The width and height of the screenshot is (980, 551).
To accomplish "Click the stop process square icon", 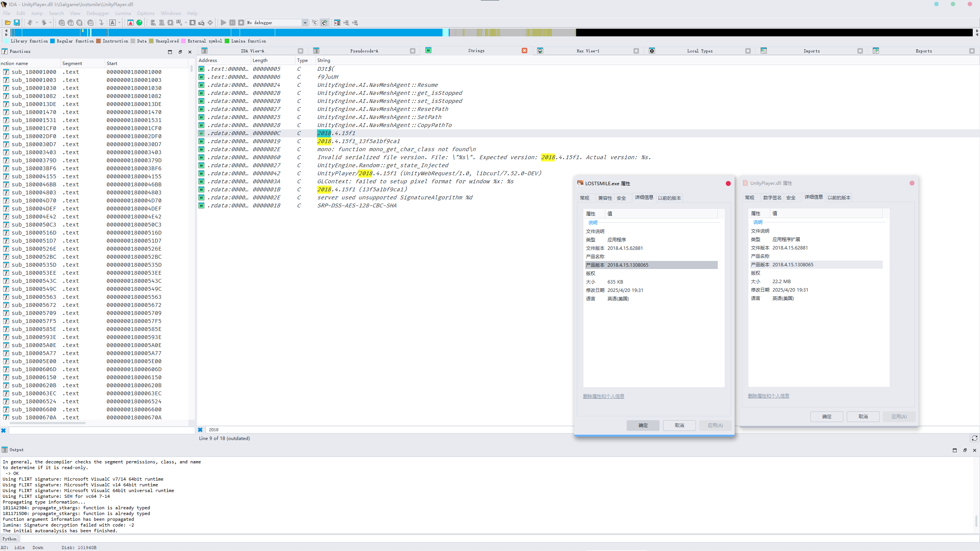I will pos(241,23).
